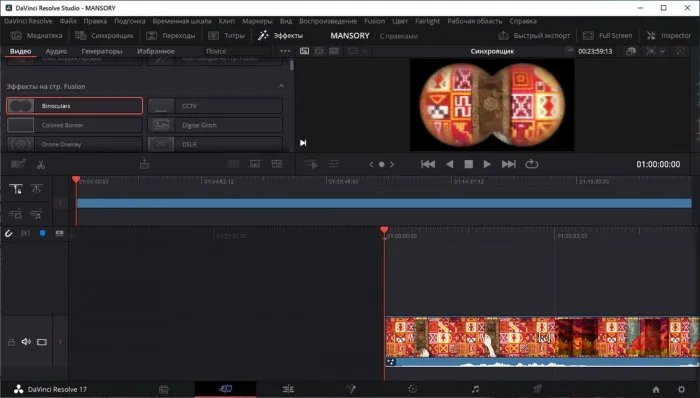Switch to the Избранное favorites tab
Screen dimensions: 700x398
coord(156,51)
